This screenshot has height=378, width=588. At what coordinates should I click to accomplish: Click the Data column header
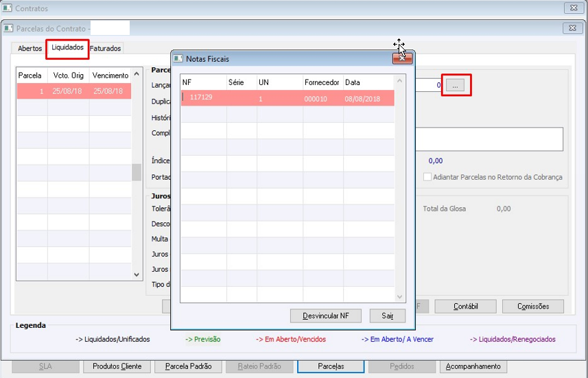pyautogui.click(x=368, y=82)
